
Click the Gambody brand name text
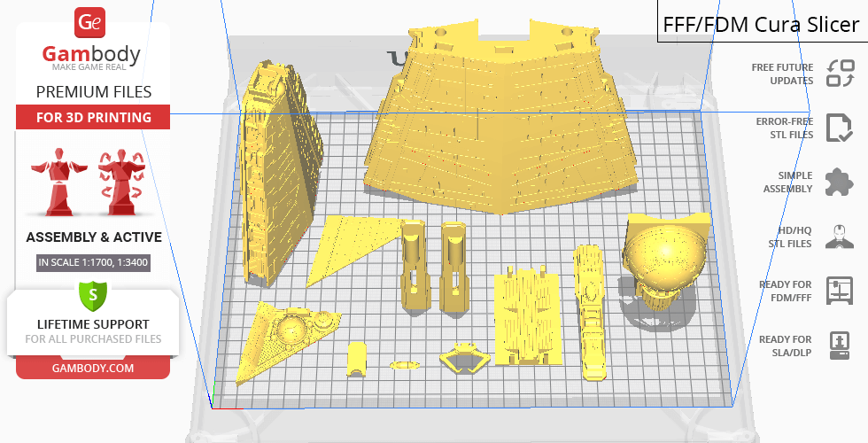coord(91,54)
